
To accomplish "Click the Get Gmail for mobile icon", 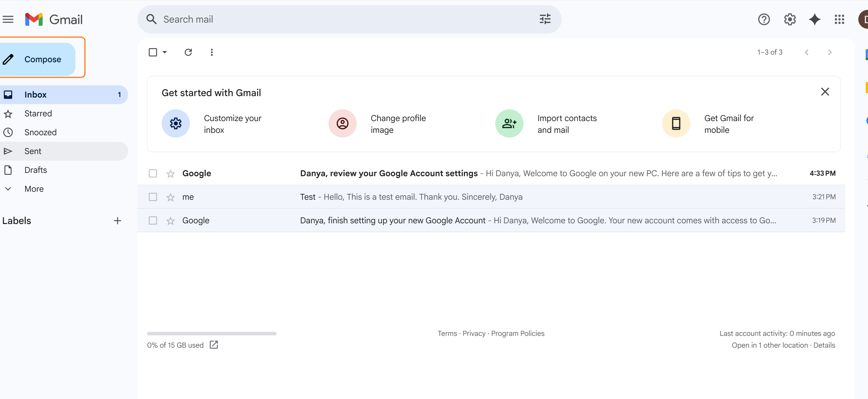I will 676,123.
